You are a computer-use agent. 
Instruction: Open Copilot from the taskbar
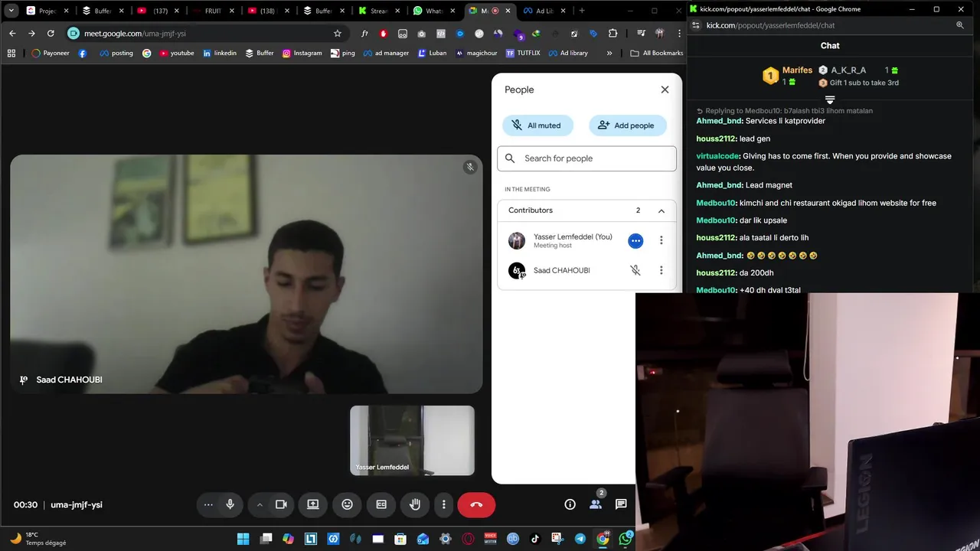(x=288, y=539)
